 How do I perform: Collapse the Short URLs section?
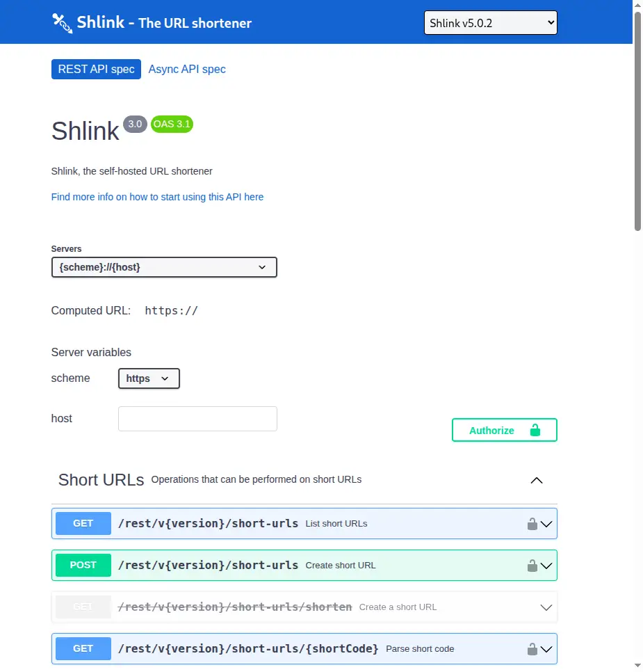[x=537, y=481]
